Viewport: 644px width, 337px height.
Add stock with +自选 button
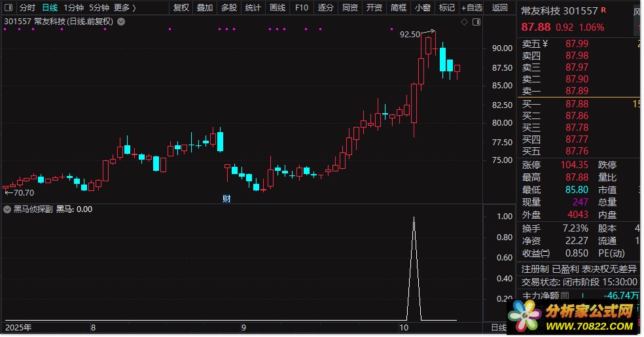[472, 7]
